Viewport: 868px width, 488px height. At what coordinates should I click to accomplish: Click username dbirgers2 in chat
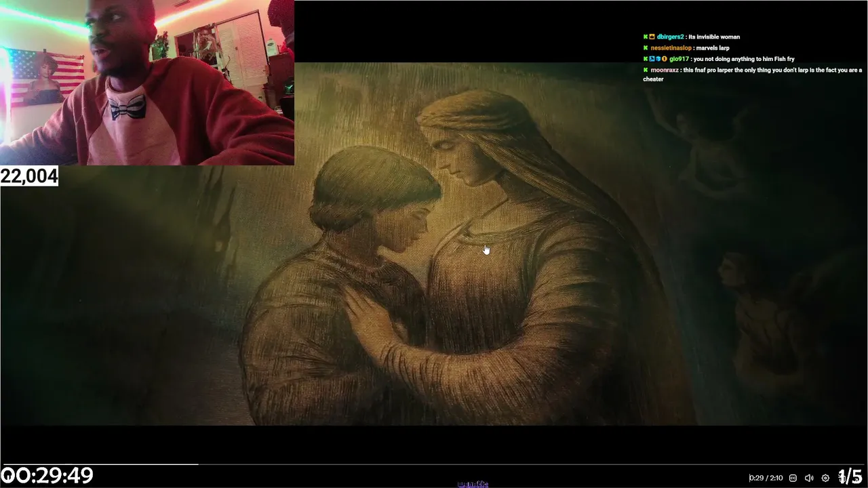[670, 37]
